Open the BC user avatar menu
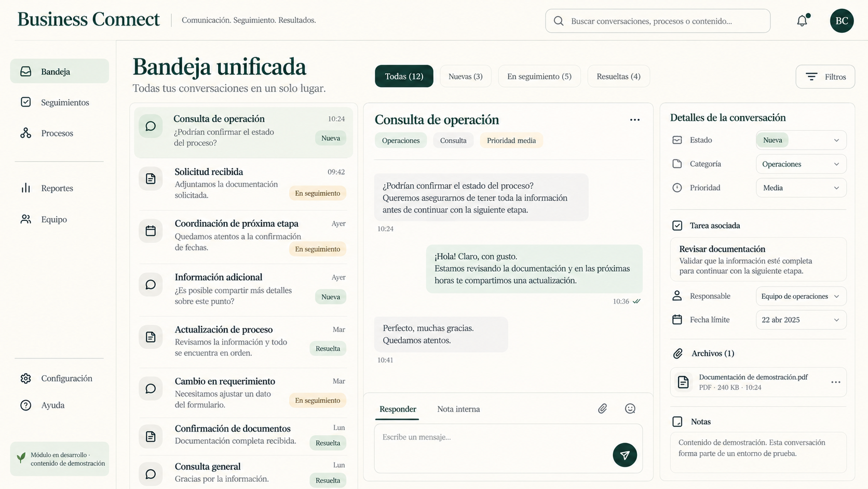The image size is (868, 489). pos(842,21)
